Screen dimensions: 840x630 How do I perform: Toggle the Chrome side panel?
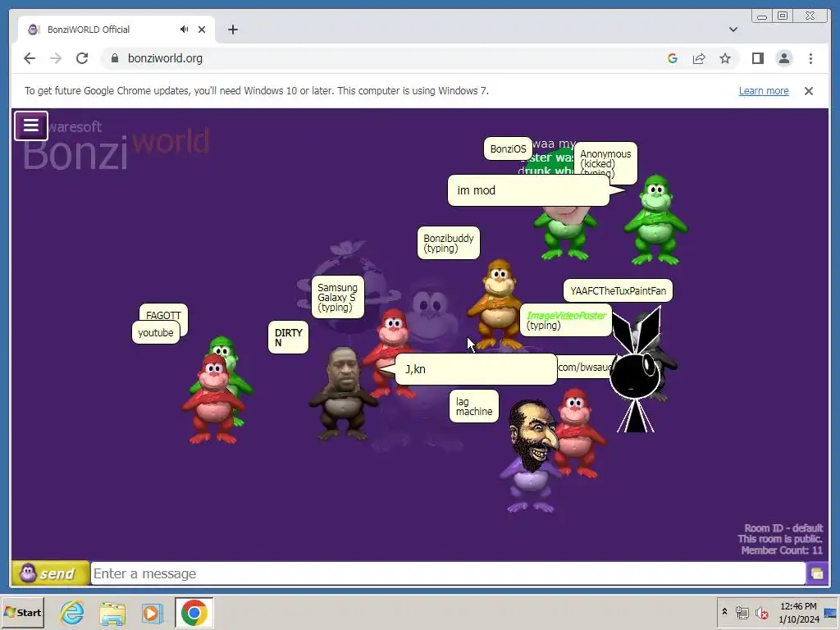pos(757,58)
